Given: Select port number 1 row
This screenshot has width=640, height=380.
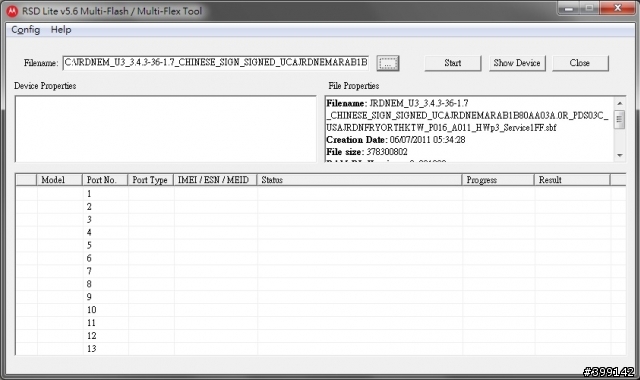Looking at the screenshot, I should [x=320, y=193].
